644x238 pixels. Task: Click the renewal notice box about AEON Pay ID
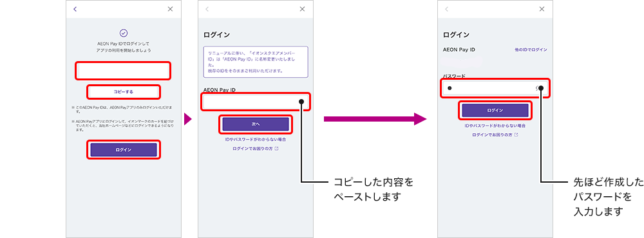256,62
